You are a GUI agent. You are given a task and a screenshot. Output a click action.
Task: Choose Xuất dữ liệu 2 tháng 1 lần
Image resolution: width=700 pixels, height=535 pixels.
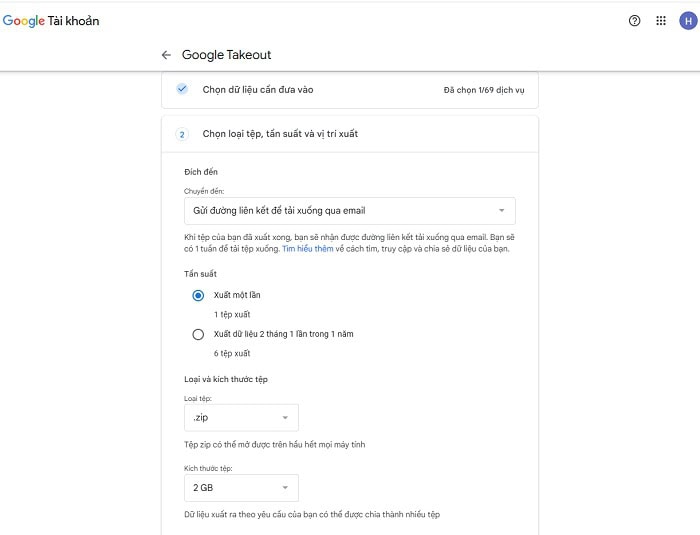click(198, 334)
